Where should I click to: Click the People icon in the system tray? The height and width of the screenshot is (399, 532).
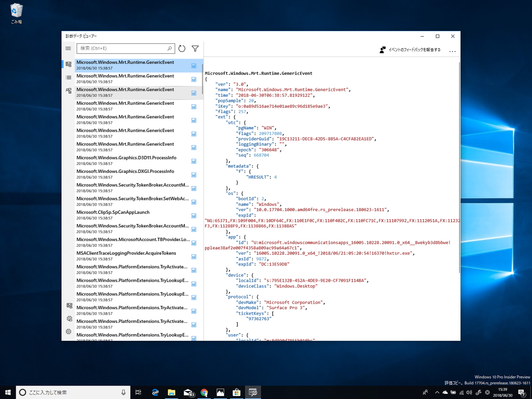tap(425, 392)
